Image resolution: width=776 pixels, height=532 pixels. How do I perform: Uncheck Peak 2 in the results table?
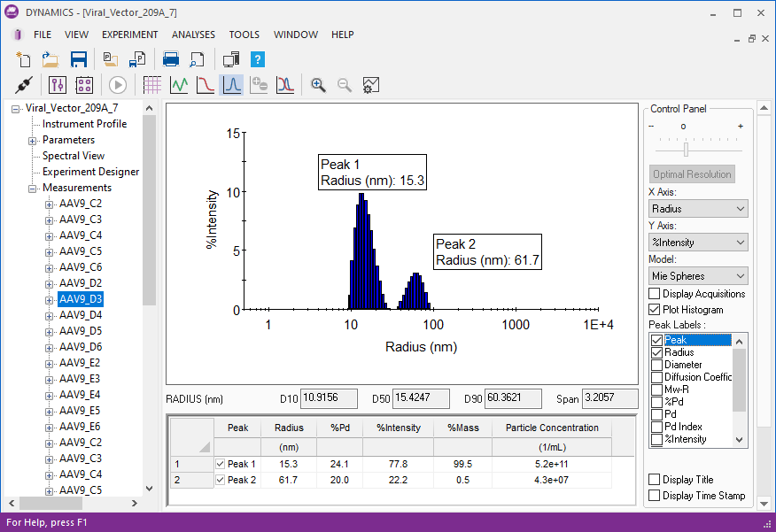point(221,480)
